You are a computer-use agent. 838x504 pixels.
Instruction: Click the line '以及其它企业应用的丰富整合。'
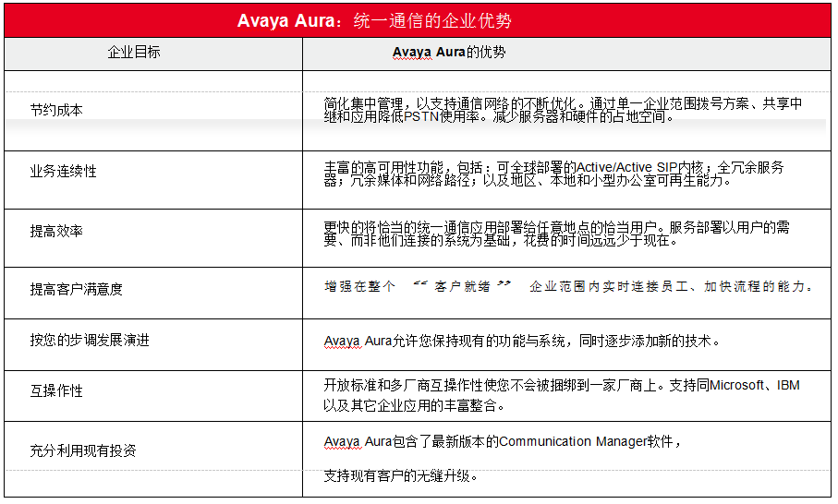point(414,405)
